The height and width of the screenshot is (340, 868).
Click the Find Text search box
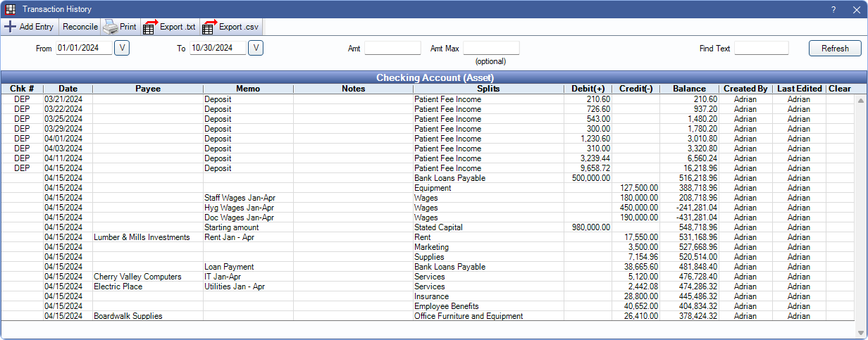click(761, 49)
